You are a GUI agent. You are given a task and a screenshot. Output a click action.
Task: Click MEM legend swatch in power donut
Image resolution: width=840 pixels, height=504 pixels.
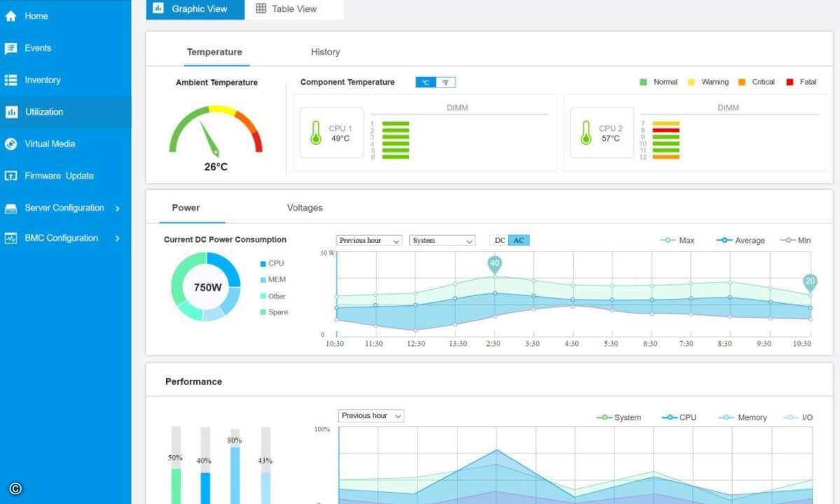(263, 280)
